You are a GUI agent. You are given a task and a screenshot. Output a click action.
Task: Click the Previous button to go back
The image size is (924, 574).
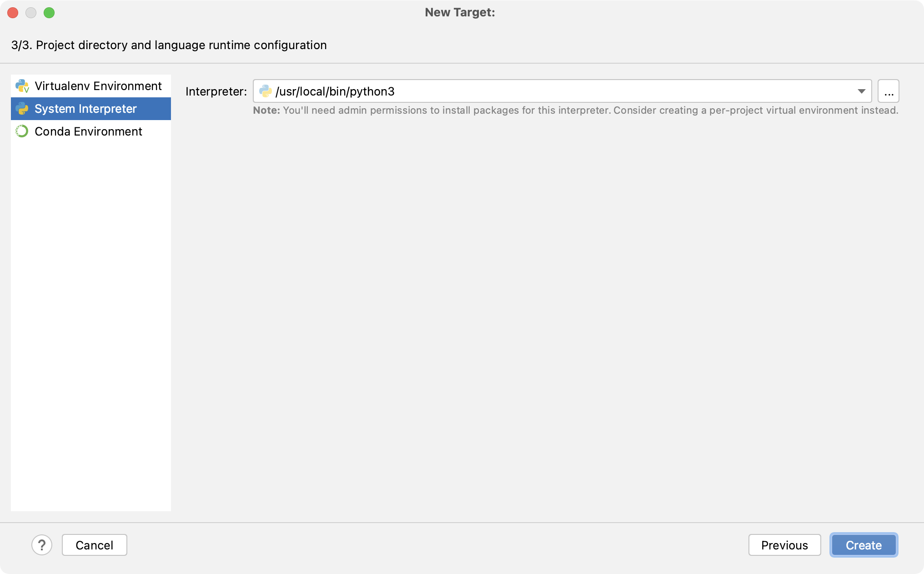(784, 545)
